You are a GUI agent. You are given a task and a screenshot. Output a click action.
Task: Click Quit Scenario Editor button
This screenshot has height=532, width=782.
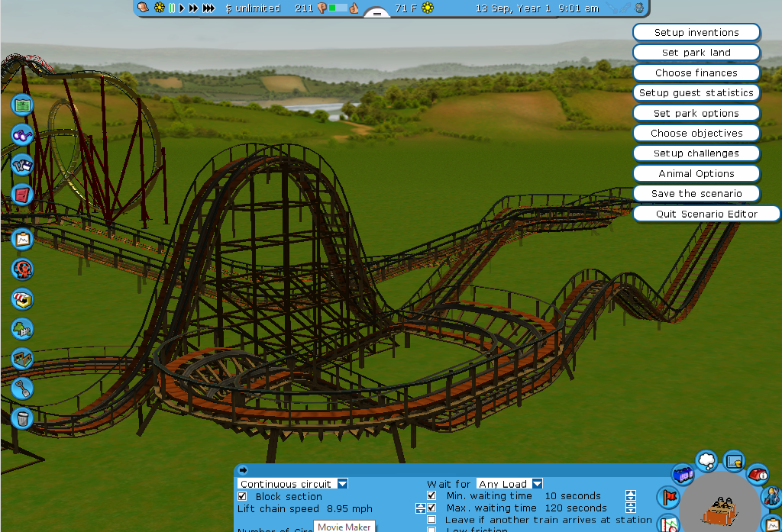(x=706, y=214)
